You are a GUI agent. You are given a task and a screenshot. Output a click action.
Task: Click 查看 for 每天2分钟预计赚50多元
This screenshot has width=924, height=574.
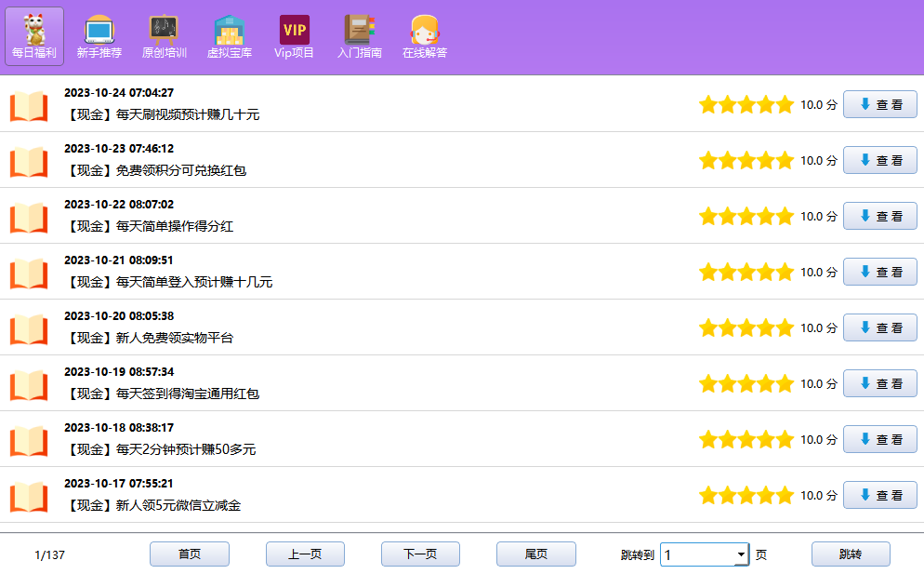879,439
